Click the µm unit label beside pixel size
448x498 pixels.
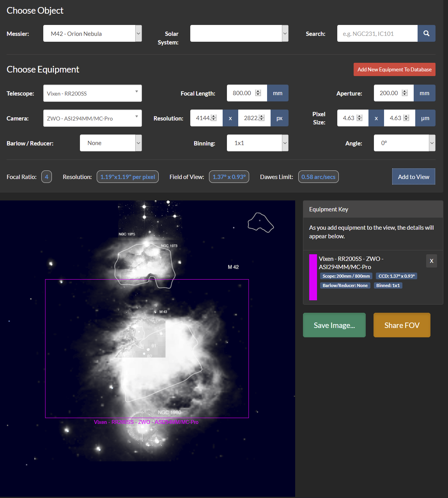[425, 118]
